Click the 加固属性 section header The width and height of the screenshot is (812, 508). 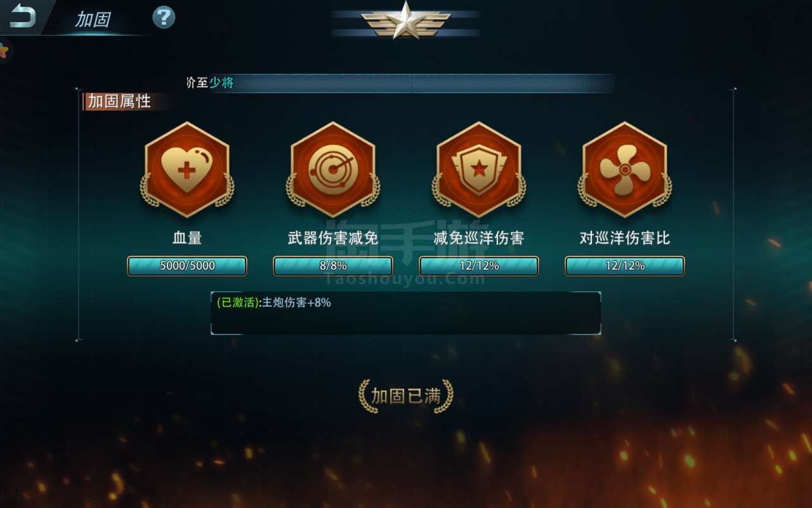(119, 102)
